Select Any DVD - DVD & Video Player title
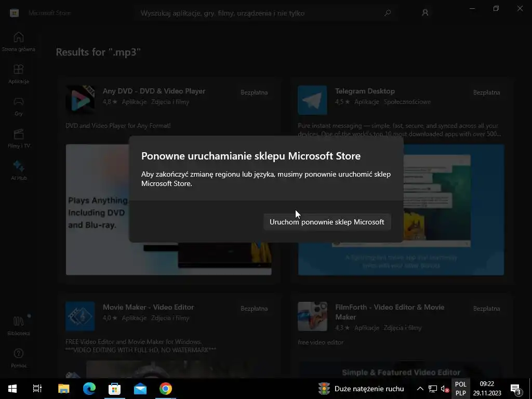 point(154,91)
